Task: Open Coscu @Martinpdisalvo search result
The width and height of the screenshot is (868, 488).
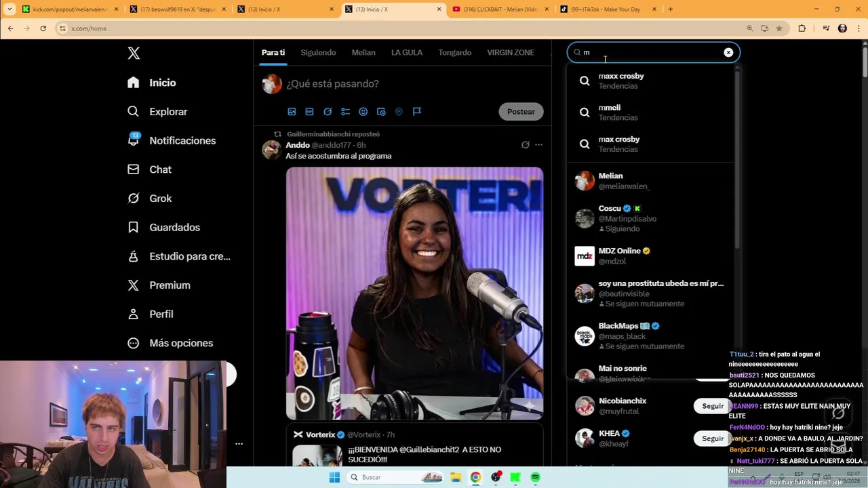Action: coord(651,218)
